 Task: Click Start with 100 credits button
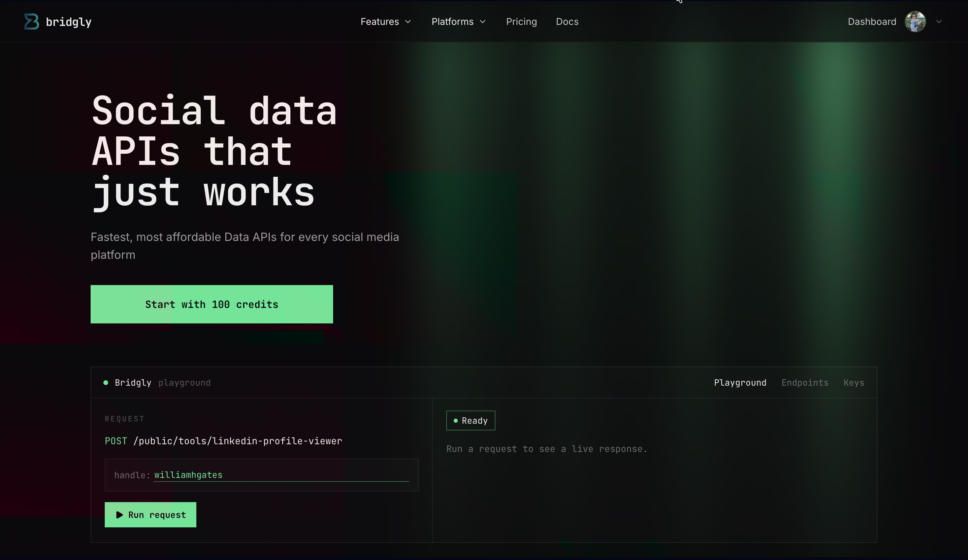tap(212, 304)
